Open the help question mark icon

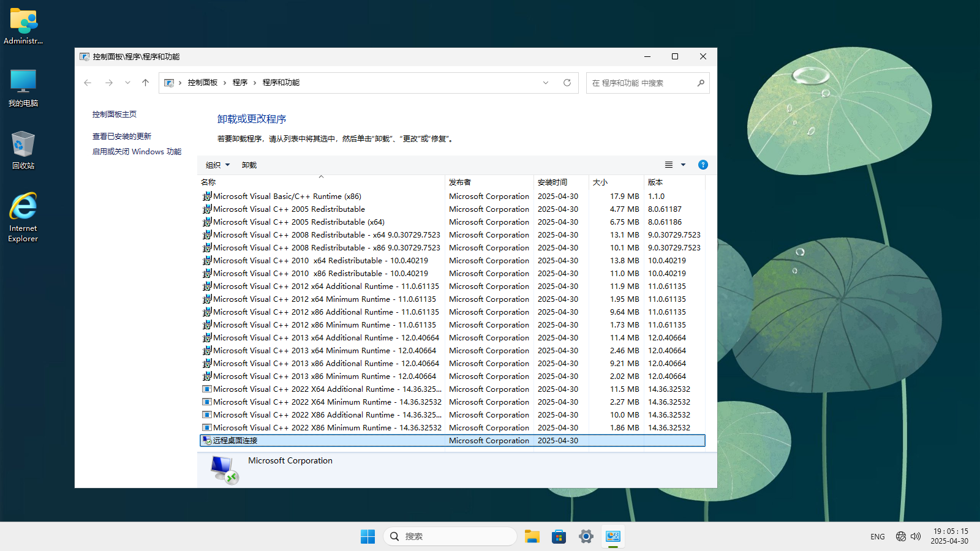(x=703, y=165)
